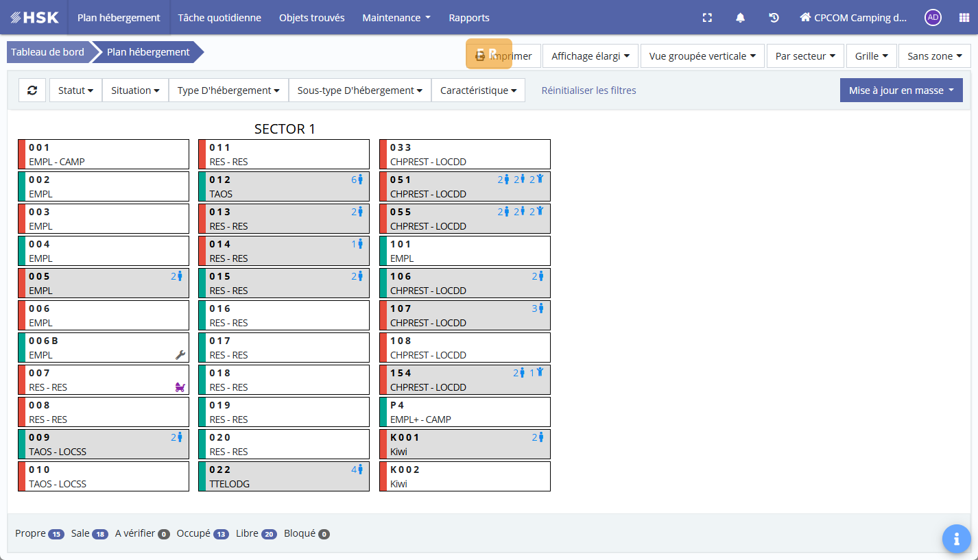The image size is (978, 560).
Task: Open the Vue groupée verticale dropdown
Action: 702,56
